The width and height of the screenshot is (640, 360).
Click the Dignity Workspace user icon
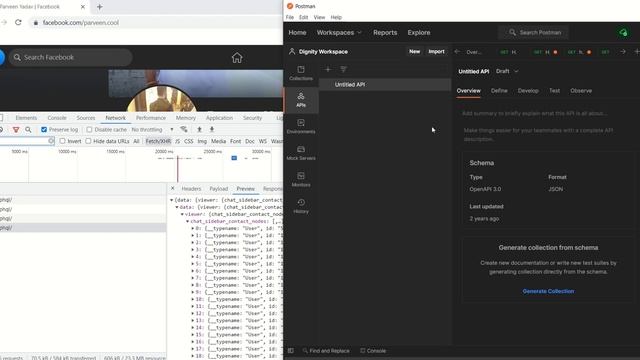pos(292,51)
